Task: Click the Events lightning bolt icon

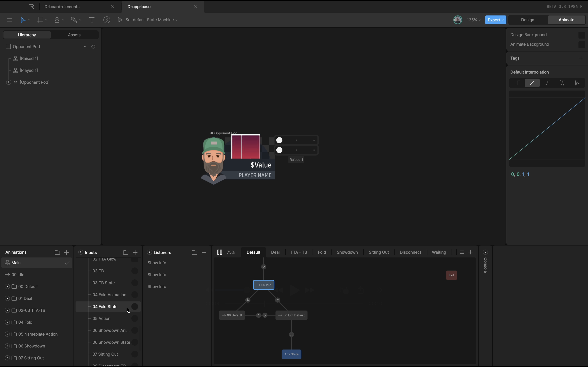Action: 107,20
